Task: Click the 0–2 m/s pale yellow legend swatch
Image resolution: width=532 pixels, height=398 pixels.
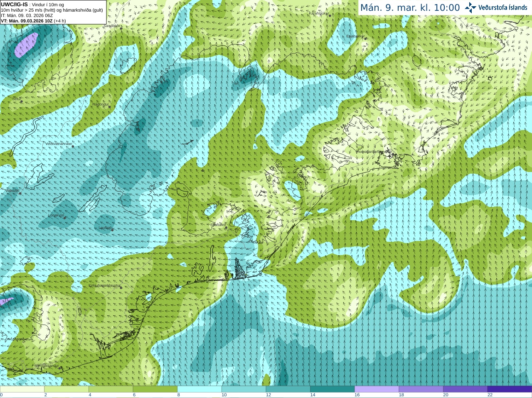Action: (x=22, y=389)
